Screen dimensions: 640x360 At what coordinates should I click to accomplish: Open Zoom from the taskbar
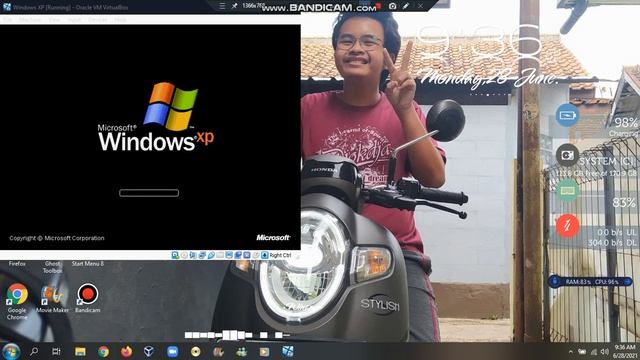pos(172,351)
